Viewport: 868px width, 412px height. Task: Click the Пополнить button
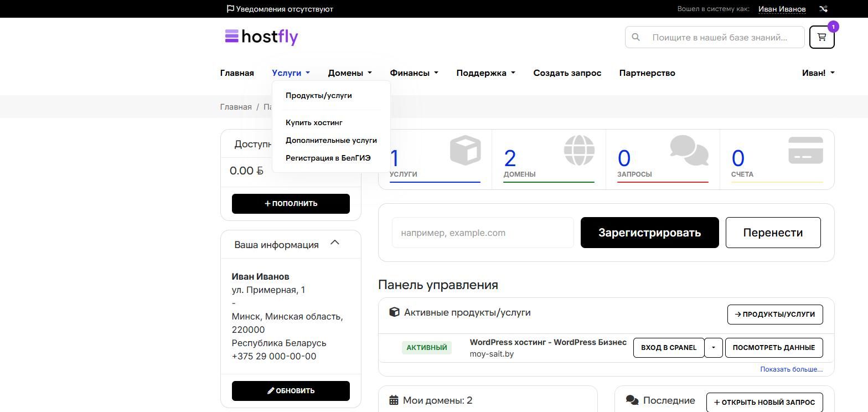[291, 203]
